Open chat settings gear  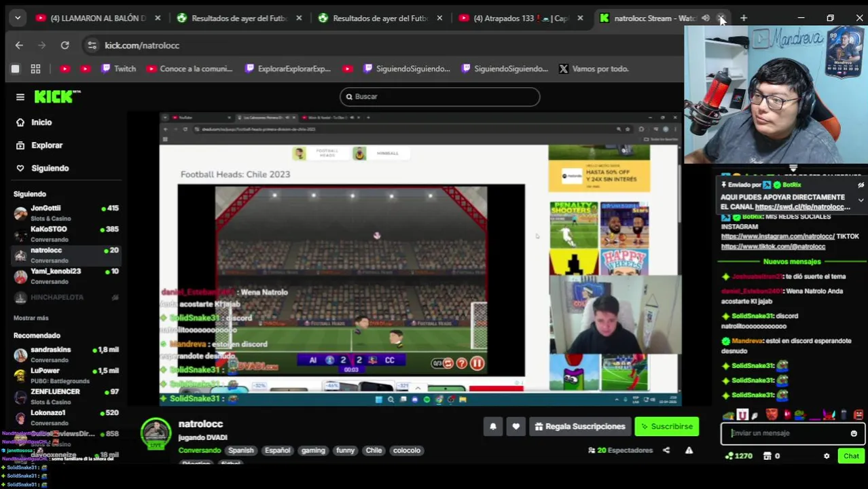[827, 456]
